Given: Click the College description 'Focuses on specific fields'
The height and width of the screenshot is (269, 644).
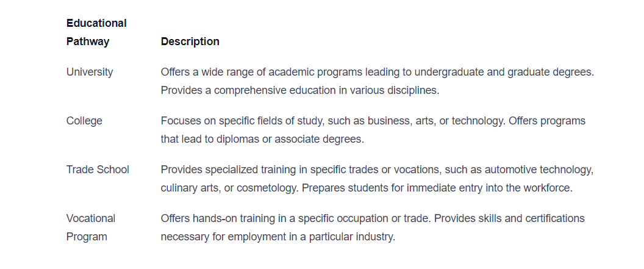Looking at the screenshot, I should tap(373, 121).
